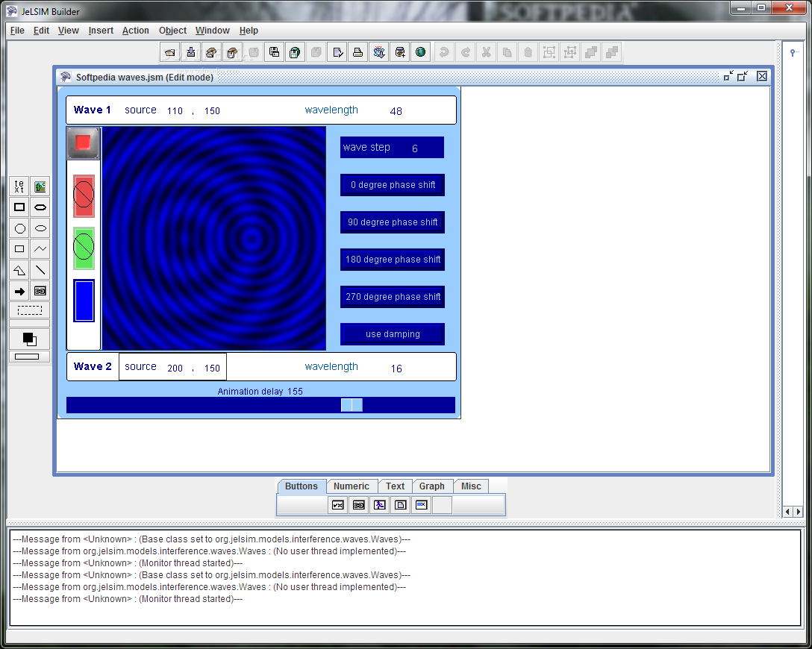Screen dimensions: 812x649
Task: Click the red crossed-circle color bar
Action: (x=84, y=195)
